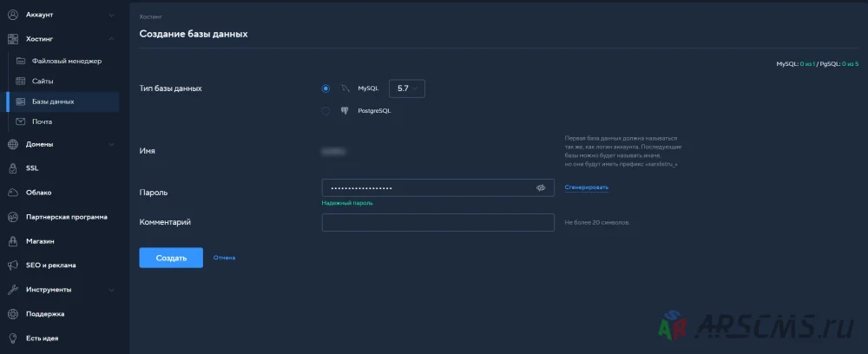This screenshot has height=354, width=868.
Task: Click the Сайты icon in sidebar
Action: (21, 82)
